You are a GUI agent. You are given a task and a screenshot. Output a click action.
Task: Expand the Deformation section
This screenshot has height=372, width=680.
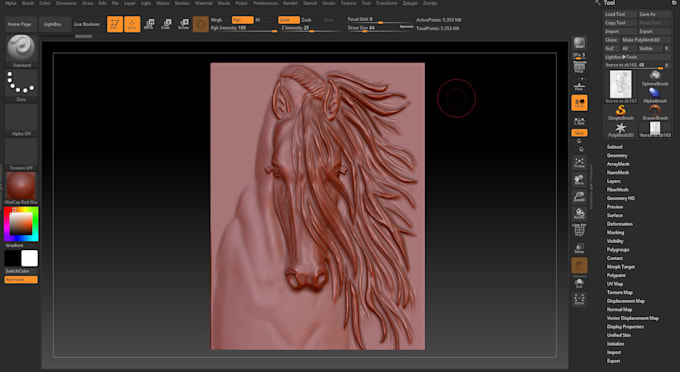pyautogui.click(x=620, y=224)
